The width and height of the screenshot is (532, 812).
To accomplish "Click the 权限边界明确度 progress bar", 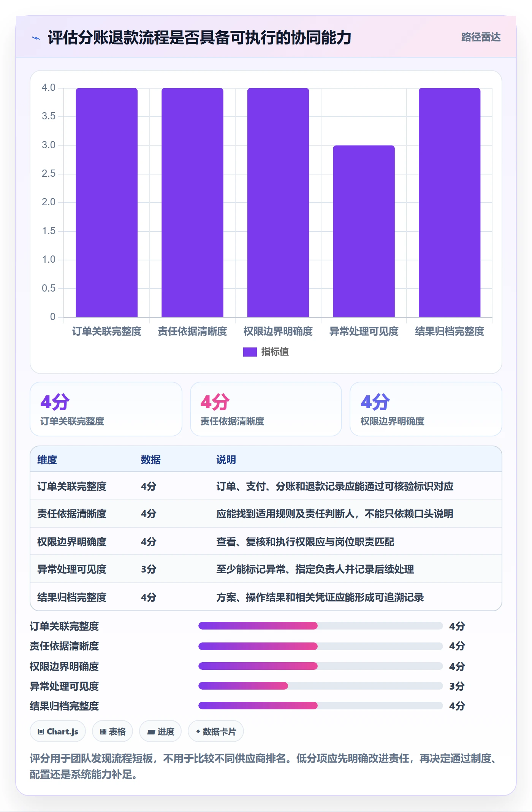I will (321, 666).
